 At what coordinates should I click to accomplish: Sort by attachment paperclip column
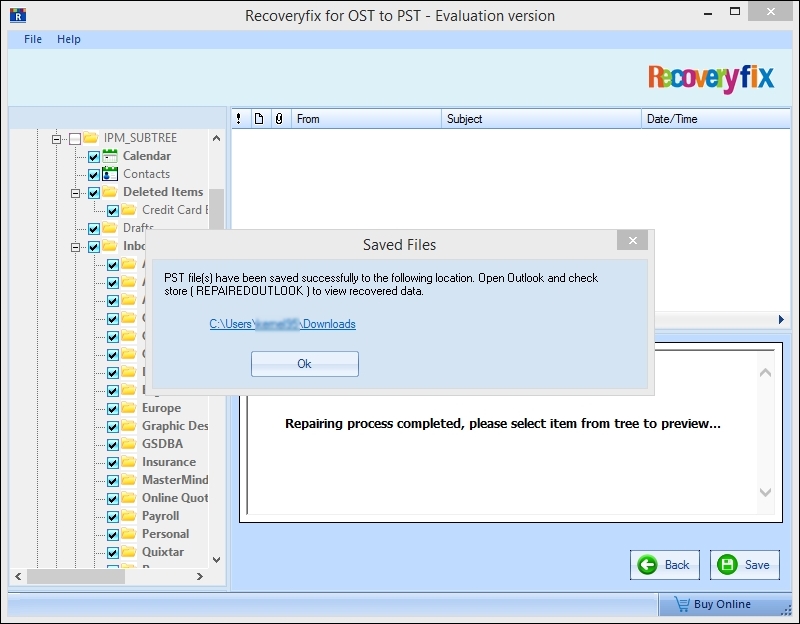pos(279,119)
